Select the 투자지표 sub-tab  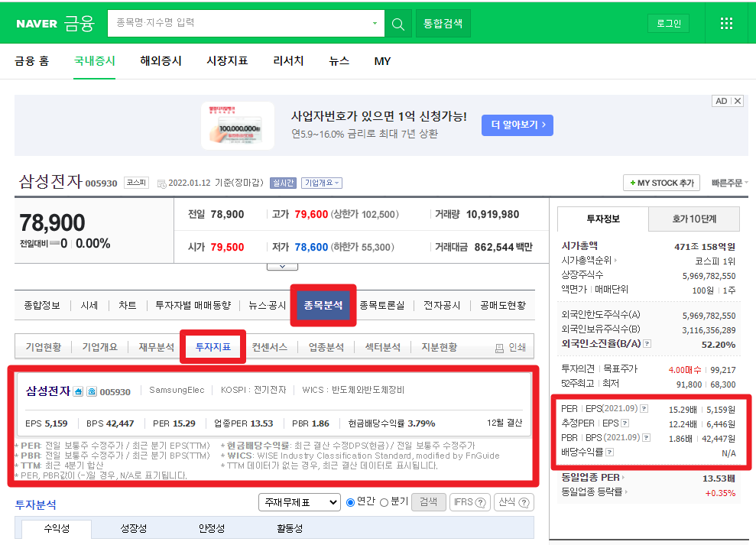pyautogui.click(x=213, y=347)
